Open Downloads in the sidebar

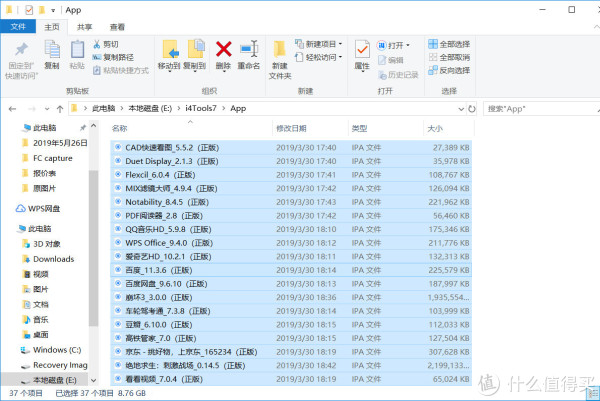[49, 259]
